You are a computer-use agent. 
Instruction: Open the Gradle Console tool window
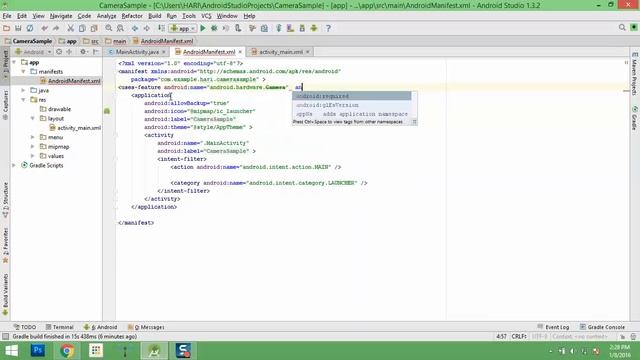pos(602,327)
